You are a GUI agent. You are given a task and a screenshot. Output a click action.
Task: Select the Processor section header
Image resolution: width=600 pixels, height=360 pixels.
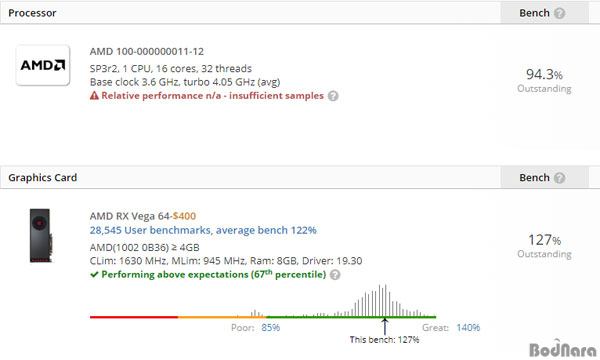click(32, 13)
